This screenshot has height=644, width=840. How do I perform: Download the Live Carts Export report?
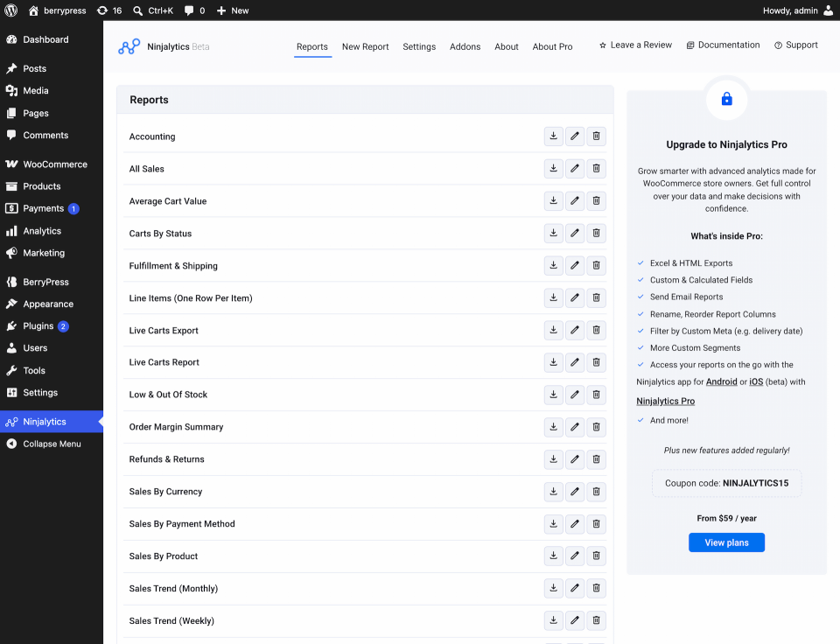coord(553,330)
